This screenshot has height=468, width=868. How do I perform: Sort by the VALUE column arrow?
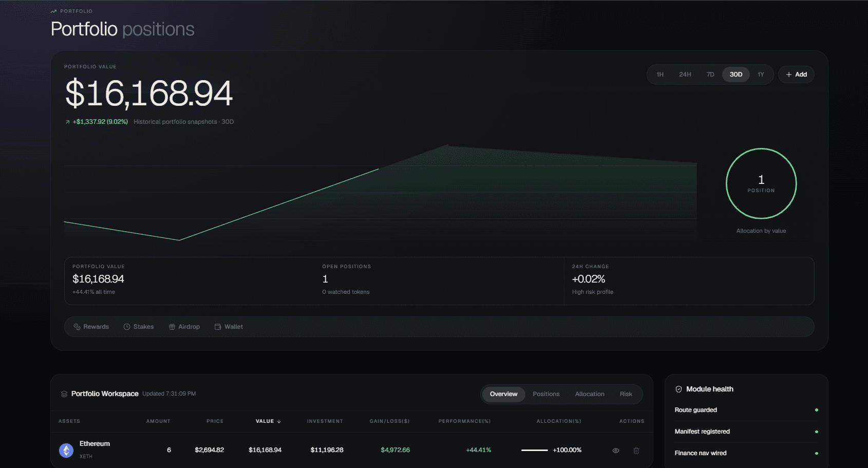pos(279,421)
